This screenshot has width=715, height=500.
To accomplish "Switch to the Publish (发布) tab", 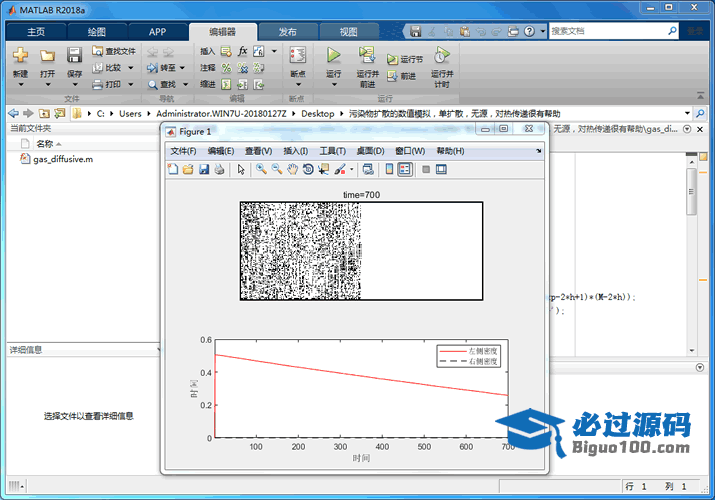I will pos(288,32).
